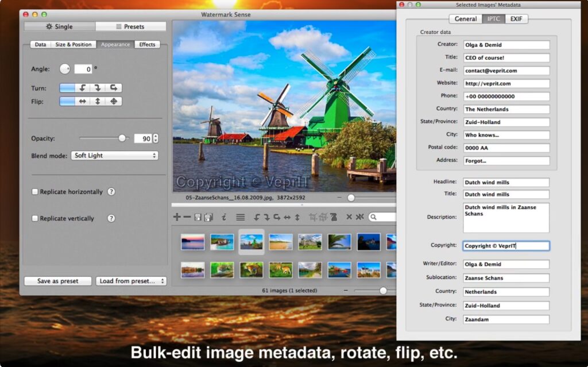Rotate image left using the toolbar icon

point(257,217)
